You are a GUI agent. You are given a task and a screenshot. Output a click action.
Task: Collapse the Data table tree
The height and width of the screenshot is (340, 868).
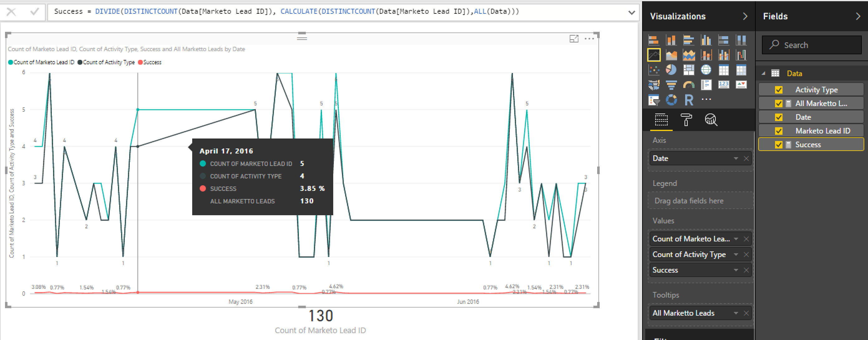click(763, 74)
